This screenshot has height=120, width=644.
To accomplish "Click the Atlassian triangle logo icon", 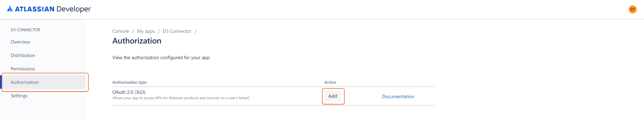I will [10, 9].
